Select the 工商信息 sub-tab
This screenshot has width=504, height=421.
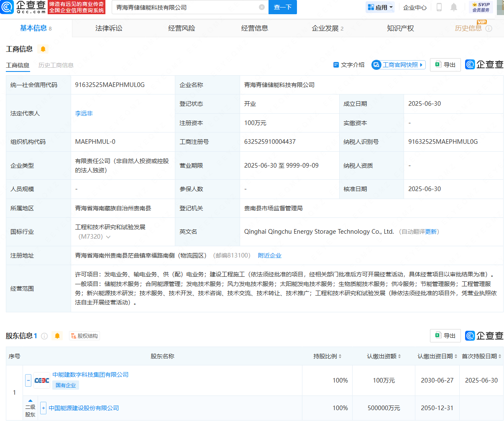click(18, 65)
